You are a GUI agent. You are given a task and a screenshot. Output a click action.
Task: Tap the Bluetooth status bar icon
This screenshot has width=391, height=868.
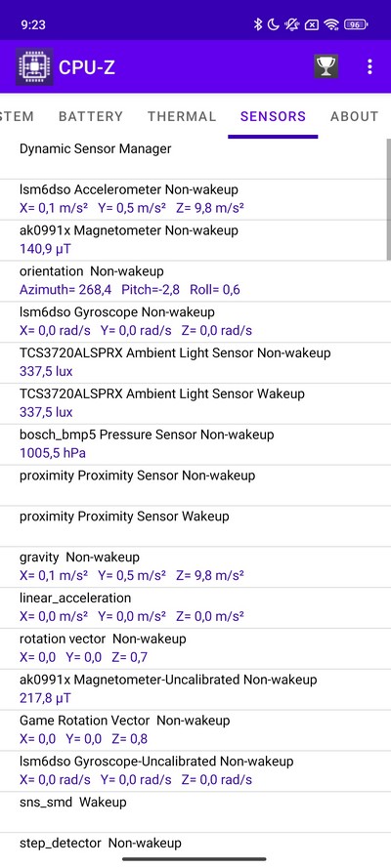[x=257, y=24]
